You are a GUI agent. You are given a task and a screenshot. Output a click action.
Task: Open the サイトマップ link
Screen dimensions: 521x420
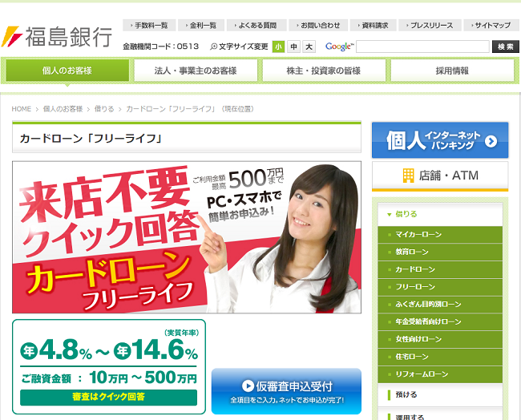pos(491,26)
